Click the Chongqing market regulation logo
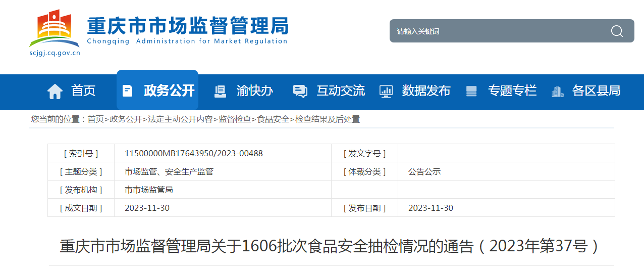Screen dimensions: 644x269 (x=55, y=31)
